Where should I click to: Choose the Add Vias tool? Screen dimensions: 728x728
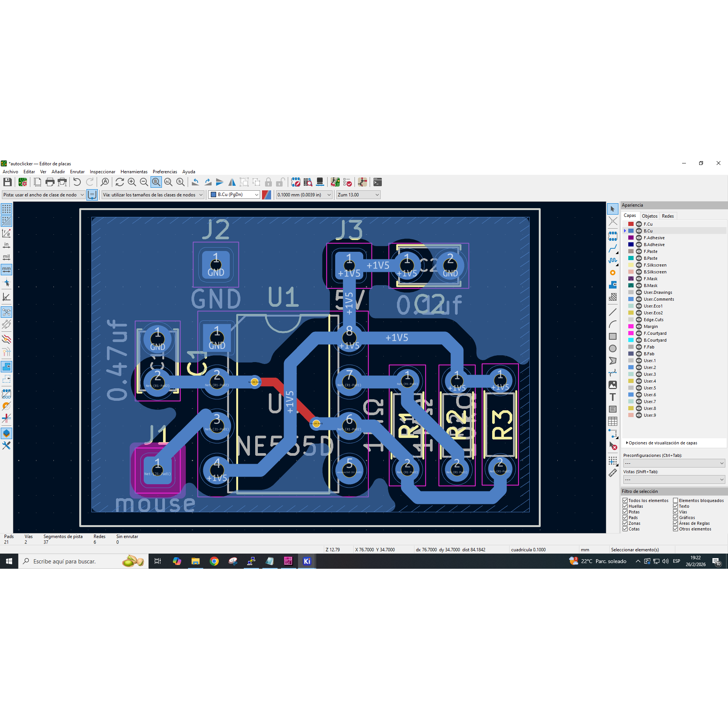point(612,273)
